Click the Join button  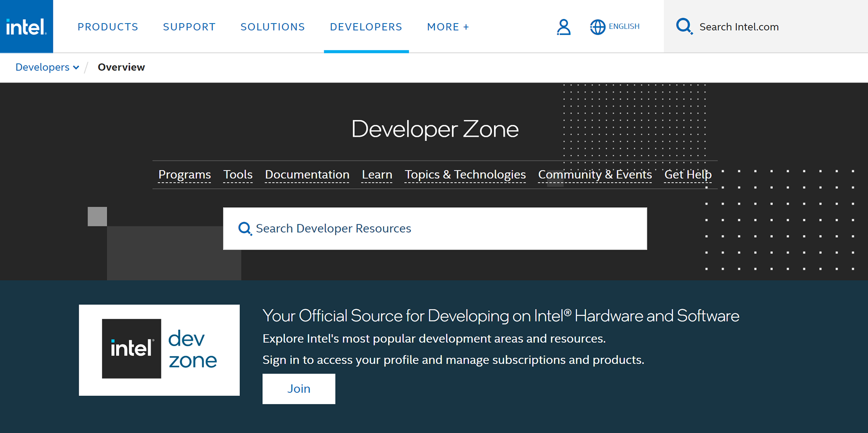(x=299, y=389)
